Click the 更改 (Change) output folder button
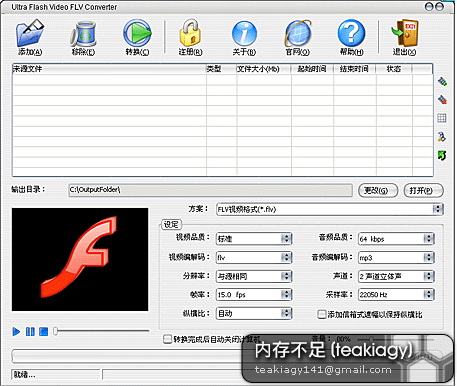The image size is (457, 386). (x=378, y=191)
